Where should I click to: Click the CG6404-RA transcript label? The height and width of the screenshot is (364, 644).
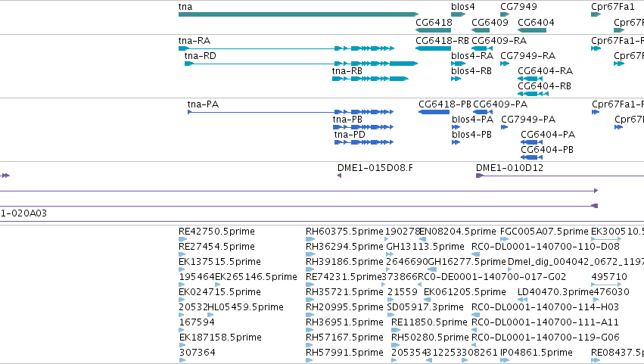click(545, 71)
